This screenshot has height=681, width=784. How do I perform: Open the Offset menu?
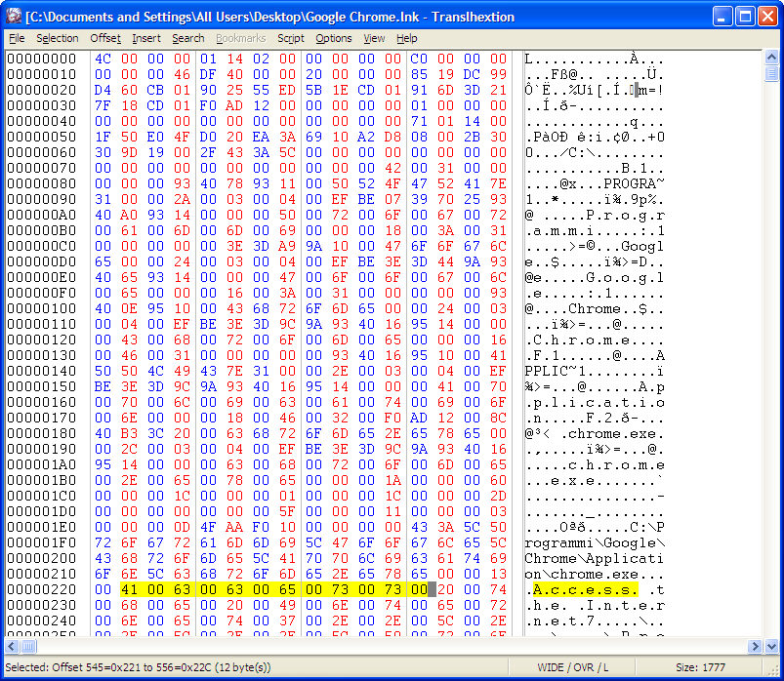pyautogui.click(x=105, y=38)
